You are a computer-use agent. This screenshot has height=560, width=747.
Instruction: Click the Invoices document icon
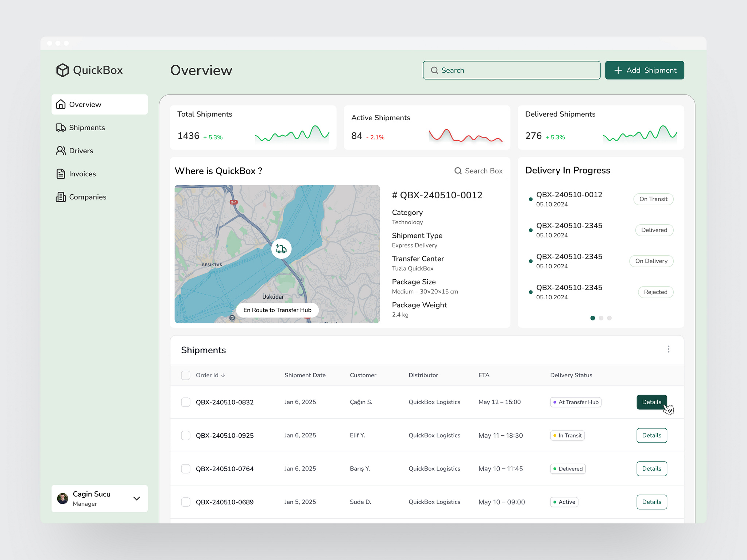(x=61, y=174)
